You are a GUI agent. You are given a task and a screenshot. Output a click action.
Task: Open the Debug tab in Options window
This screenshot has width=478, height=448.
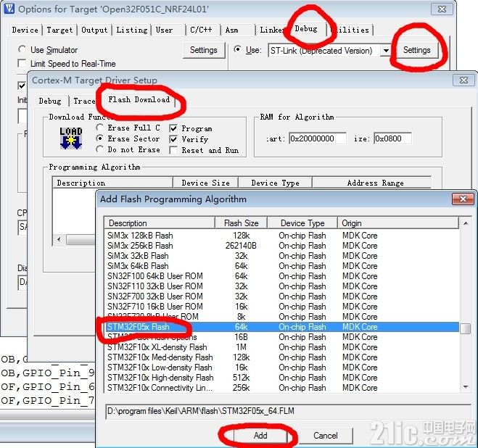pos(306,29)
